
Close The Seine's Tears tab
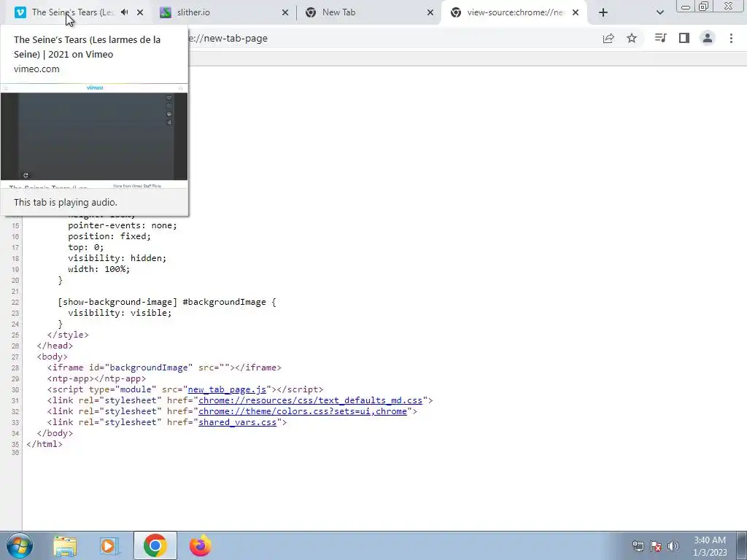tap(140, 12)
